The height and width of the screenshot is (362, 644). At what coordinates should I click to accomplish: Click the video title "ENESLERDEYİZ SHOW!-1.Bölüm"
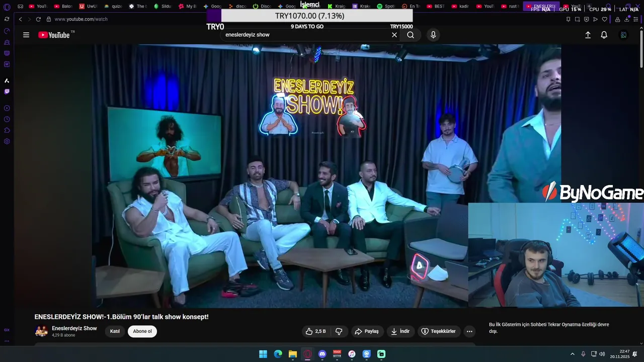click(x=121, y=317)
